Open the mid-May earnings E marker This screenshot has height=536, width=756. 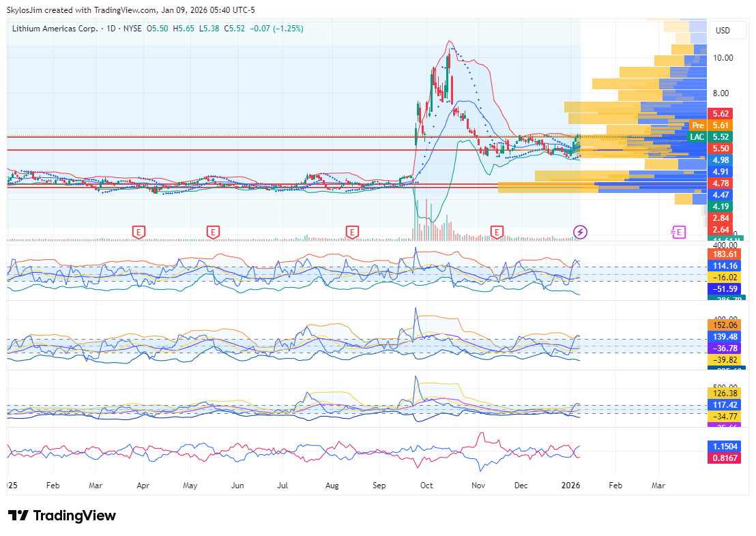tap(213, 233)
